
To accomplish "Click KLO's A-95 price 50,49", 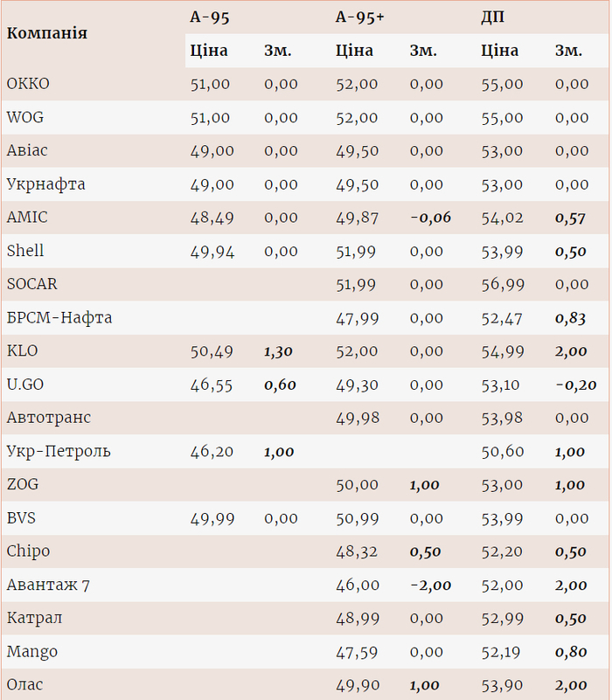I will coord(212,351).
